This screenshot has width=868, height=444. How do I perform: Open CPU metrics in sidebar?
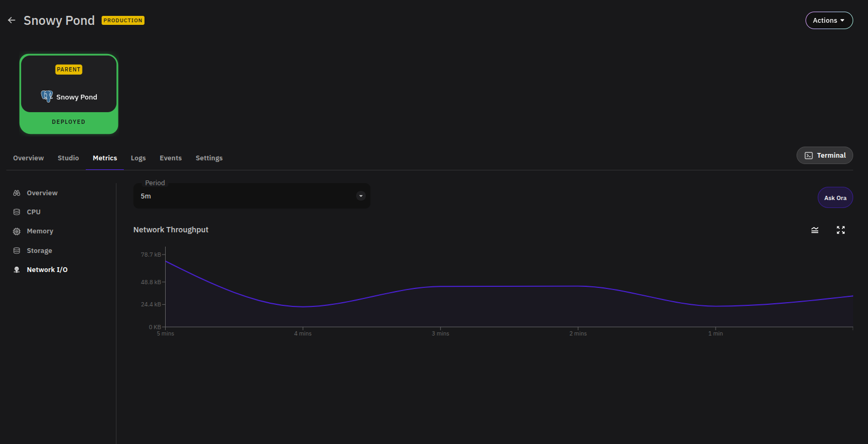(x=34, y=212)
